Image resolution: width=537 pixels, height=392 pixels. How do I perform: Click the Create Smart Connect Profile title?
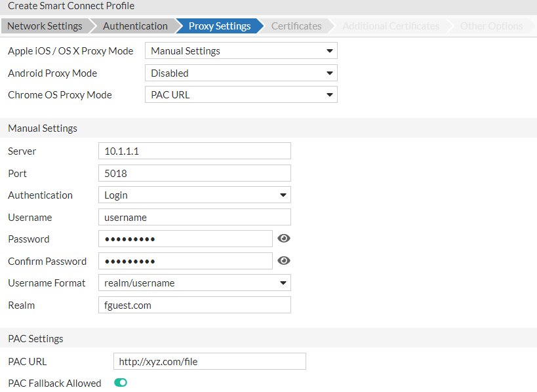pos(71,6)
